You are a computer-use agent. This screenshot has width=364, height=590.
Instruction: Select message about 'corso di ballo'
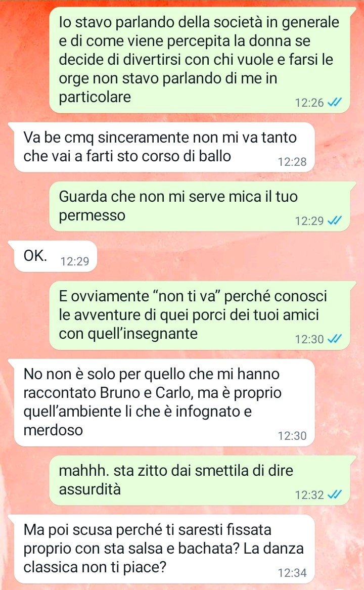pos(164,147)
